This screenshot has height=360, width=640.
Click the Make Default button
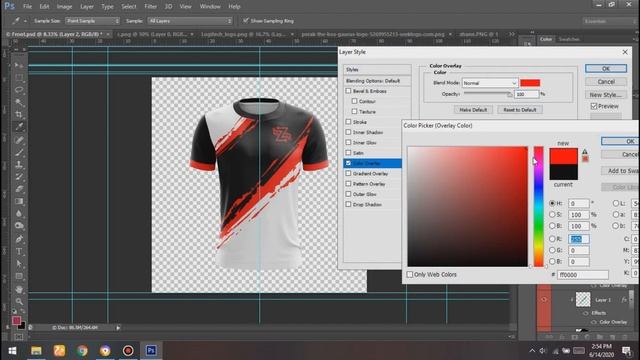[473, 110]
